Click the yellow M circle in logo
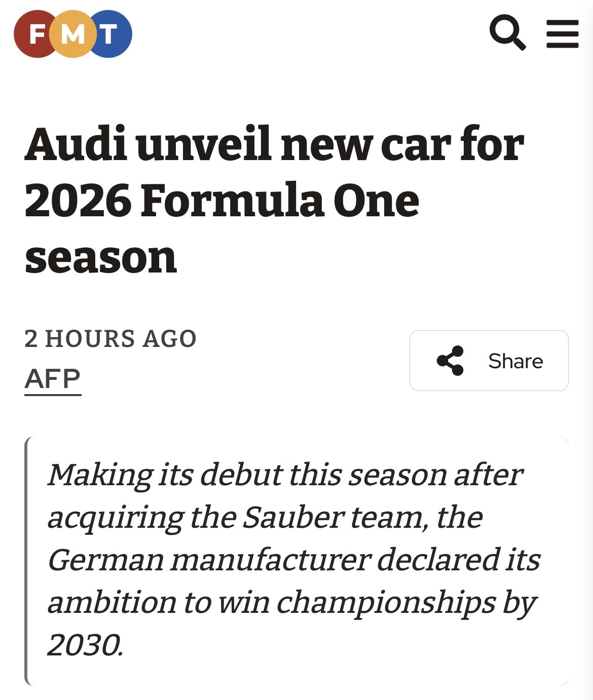 [x=73, y=34]
